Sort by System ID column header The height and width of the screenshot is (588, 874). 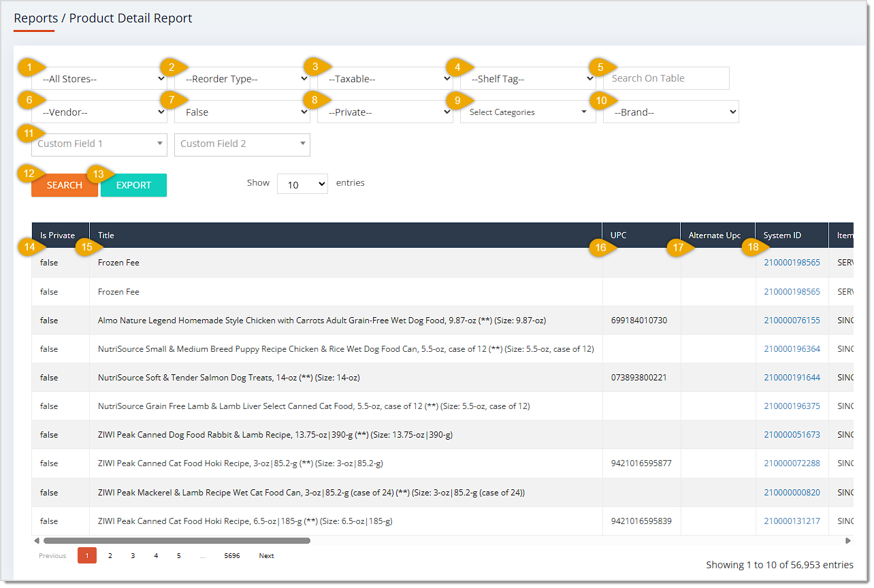pos(792,235)
